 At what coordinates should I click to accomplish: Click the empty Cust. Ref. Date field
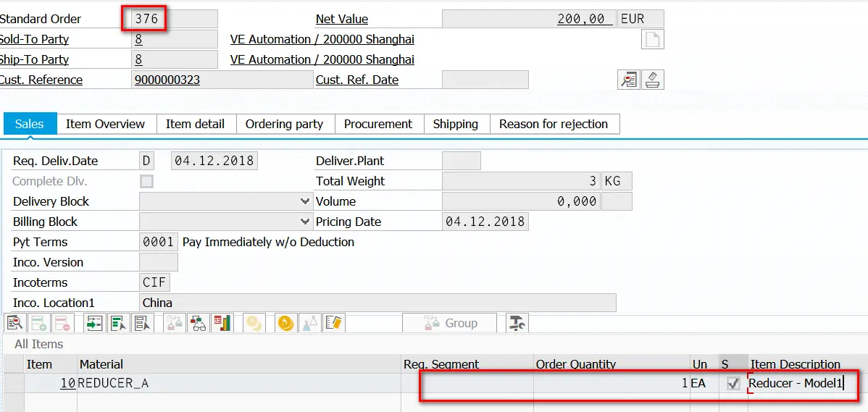point(485,80)
